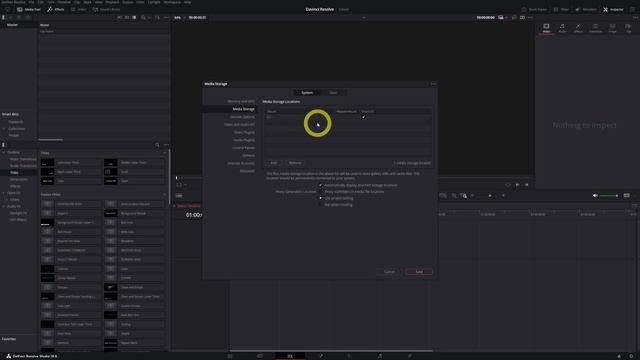Toggle the Inspector panel

[x=613, y=9]
